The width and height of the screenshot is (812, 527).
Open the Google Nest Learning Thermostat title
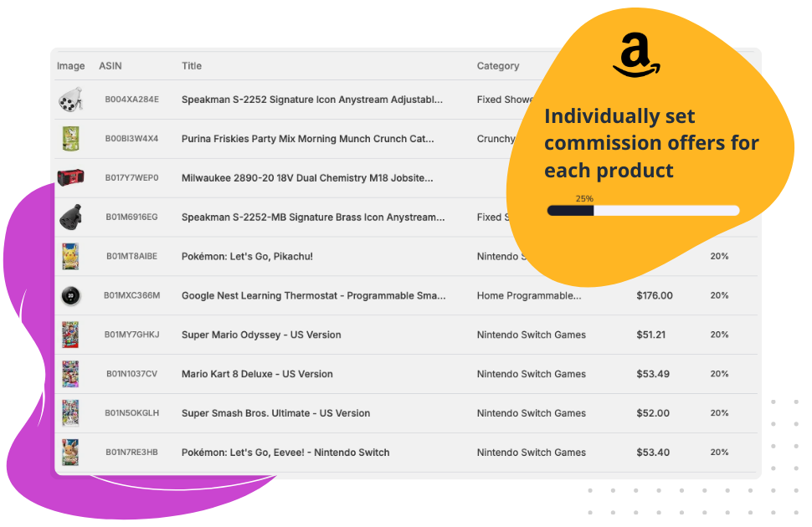[x=313, y=295]
